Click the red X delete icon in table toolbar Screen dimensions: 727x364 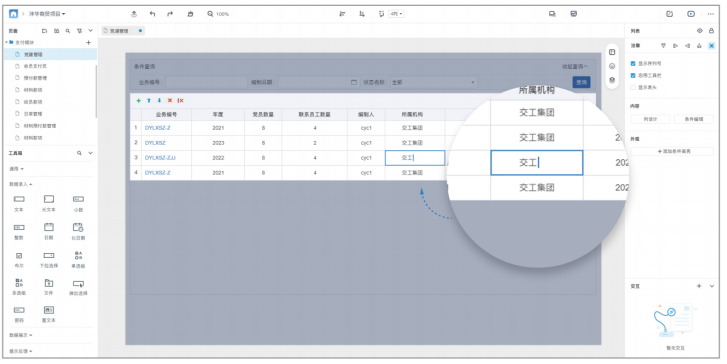pyautogui.click(x=170, y=101)
